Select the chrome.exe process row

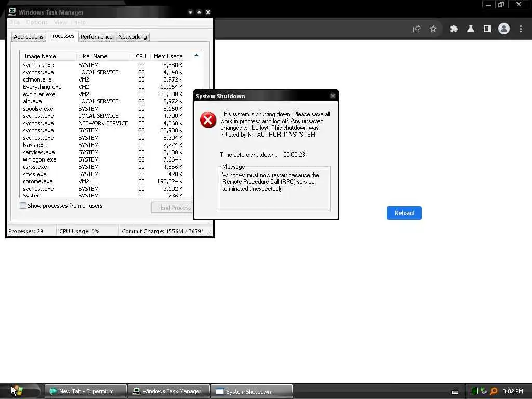click(x=102, y=181)
